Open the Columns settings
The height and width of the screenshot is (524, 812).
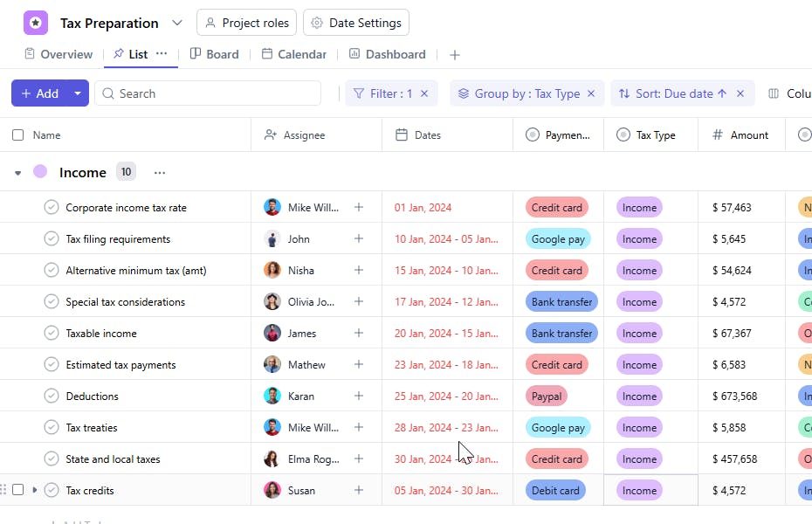(789, 93)
